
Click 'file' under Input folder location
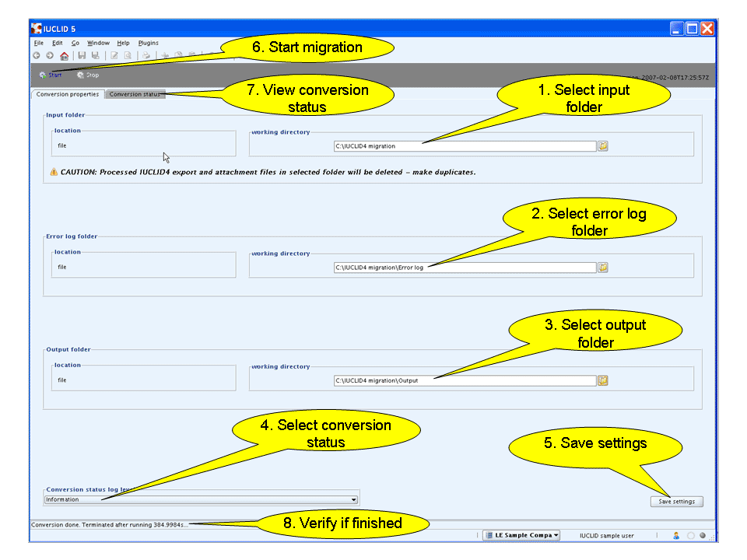click(62, 145)
